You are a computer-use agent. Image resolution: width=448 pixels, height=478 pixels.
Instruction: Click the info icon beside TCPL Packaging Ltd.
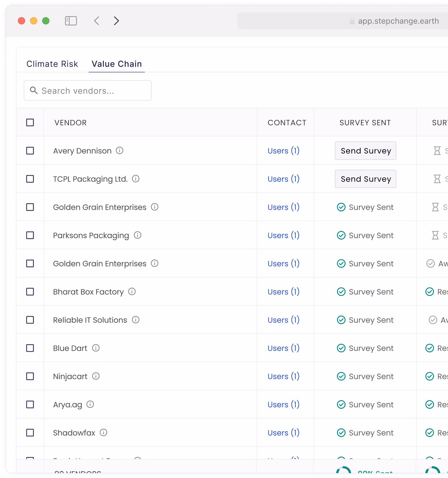[x=136, y=179]
